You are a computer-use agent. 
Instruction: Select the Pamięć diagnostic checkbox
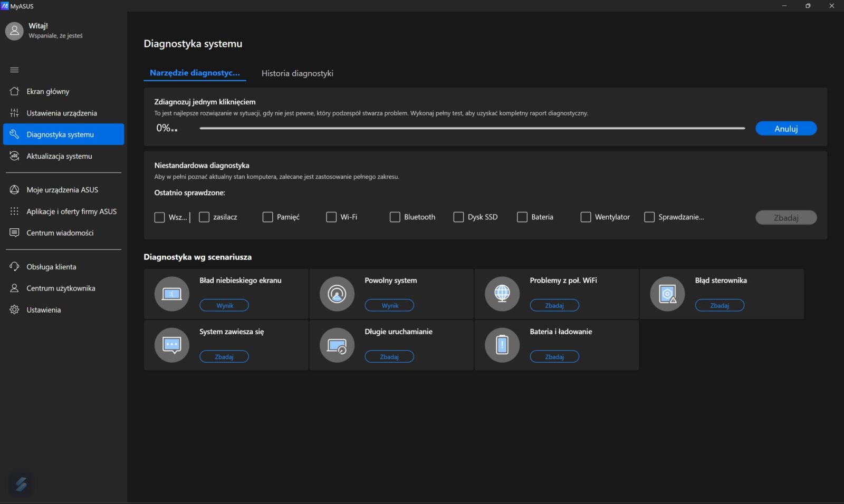[267, 217]
